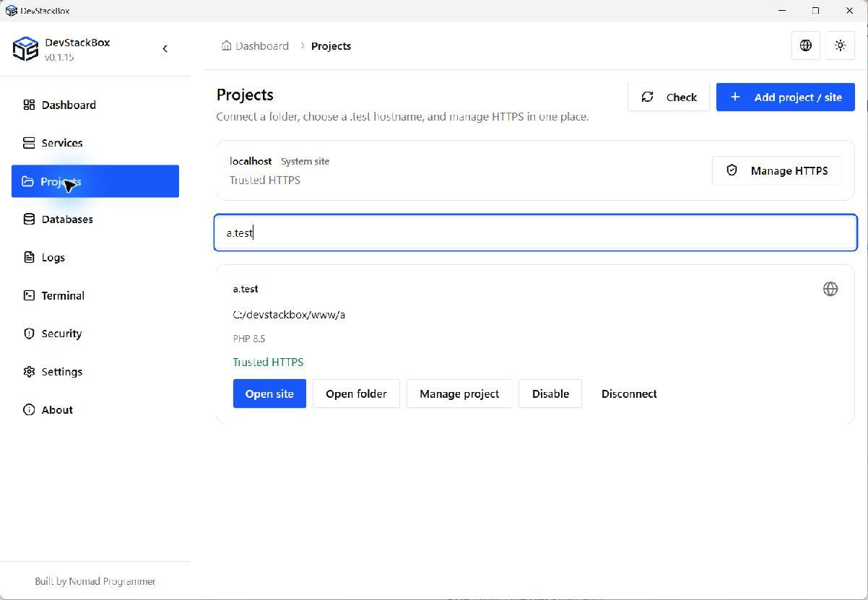This screenshot has width=868, height=600.
Task: Click the DevStackBox title bar app icon
Action: click(x=12, y=11)
